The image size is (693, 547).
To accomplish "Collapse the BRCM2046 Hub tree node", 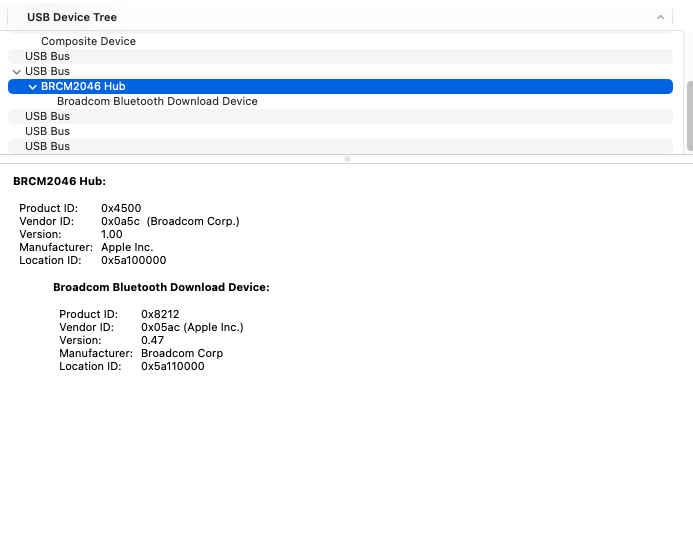I will coord(32,87).
